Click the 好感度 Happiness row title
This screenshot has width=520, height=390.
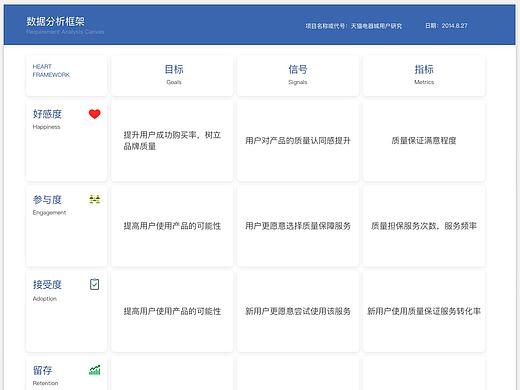(x=47, y=119)
